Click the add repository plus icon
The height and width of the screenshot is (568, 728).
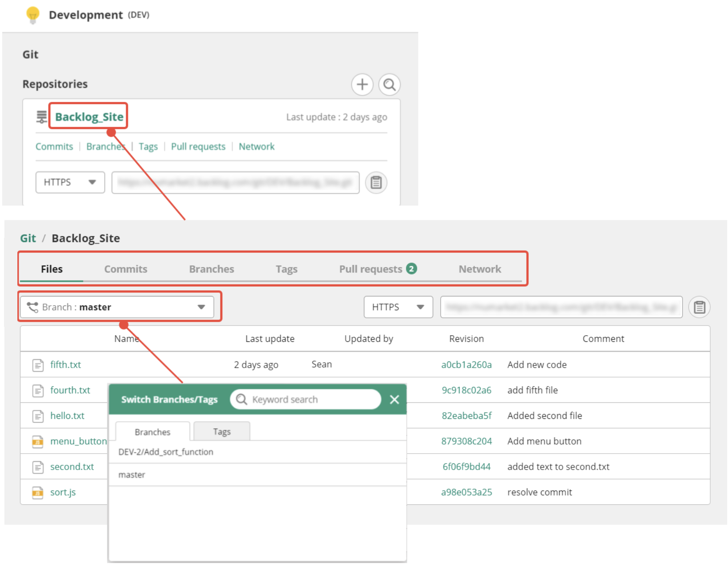(362, 85)
